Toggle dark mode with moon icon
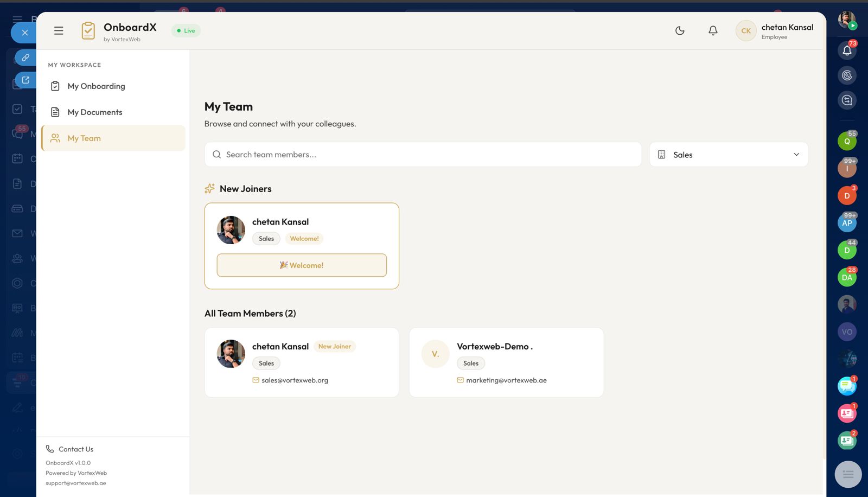This screenshot has height=497, width=868. pyautogui.click(x=680, y=31)
